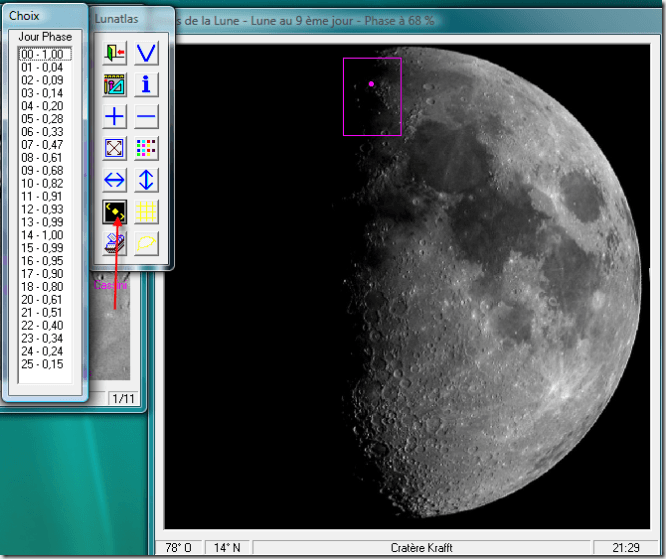Click the exit door icon
This screenshot has height=559, width=666.
pyautogui.click(x=115, y=53)
